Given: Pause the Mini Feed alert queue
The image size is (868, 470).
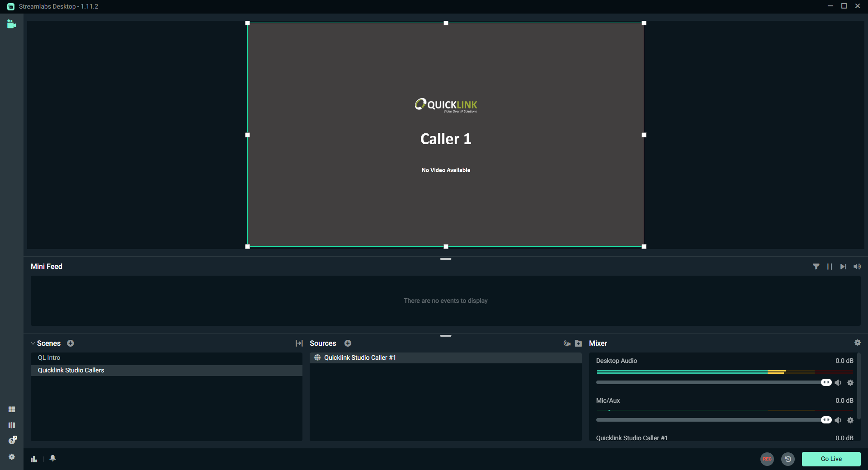Looking at the screenshot, I should coord(830,267).
